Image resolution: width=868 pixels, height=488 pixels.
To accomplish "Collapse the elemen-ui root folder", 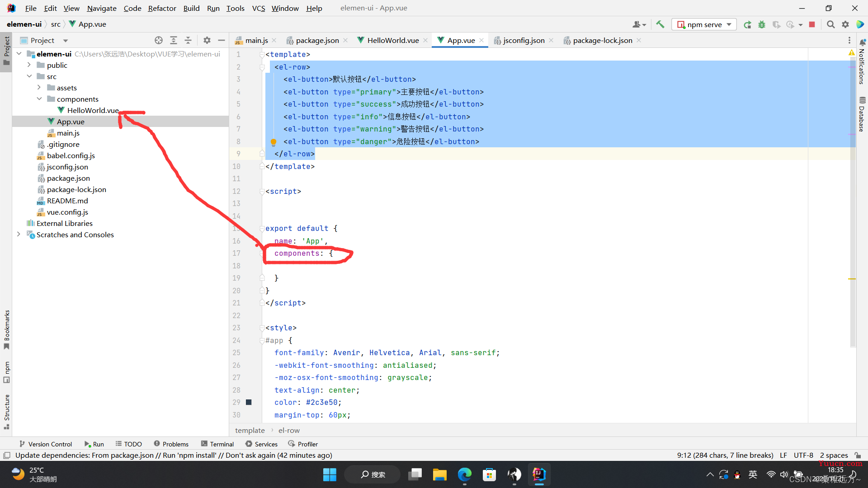I will click(19, 54).
